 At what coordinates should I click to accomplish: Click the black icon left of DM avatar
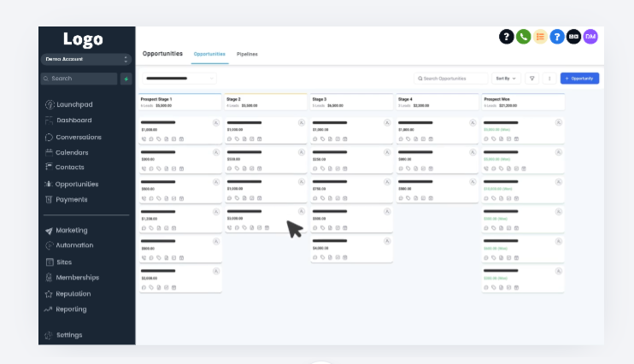point(573,37)
